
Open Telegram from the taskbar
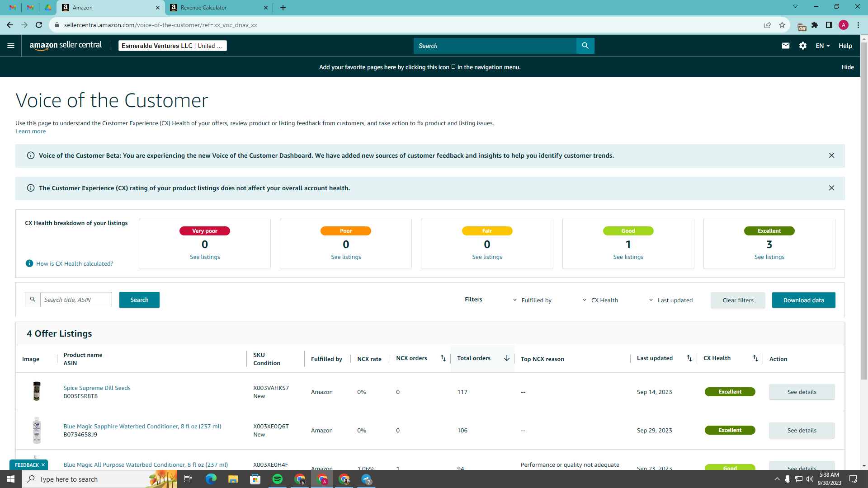367,479
